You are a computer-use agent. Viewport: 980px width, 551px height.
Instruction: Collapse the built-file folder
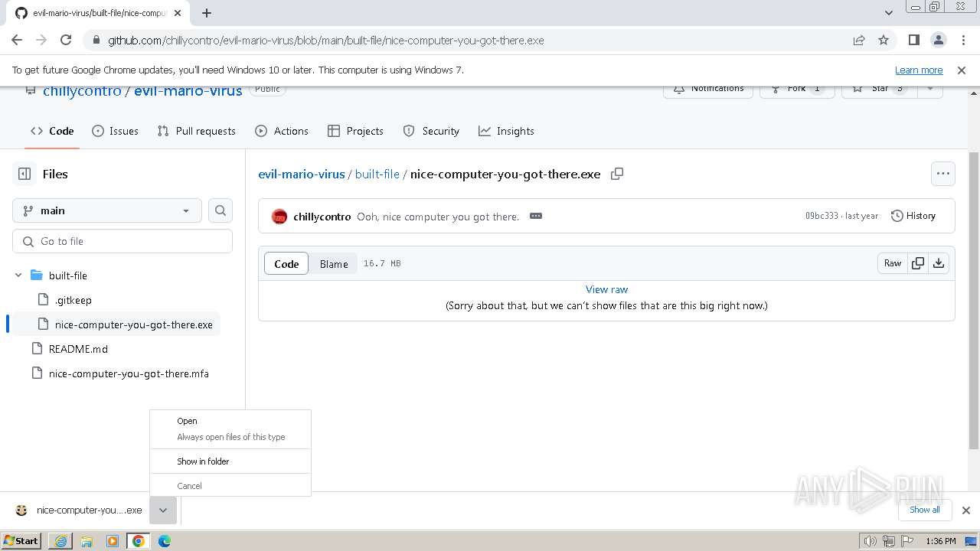[x=18, y=275]
